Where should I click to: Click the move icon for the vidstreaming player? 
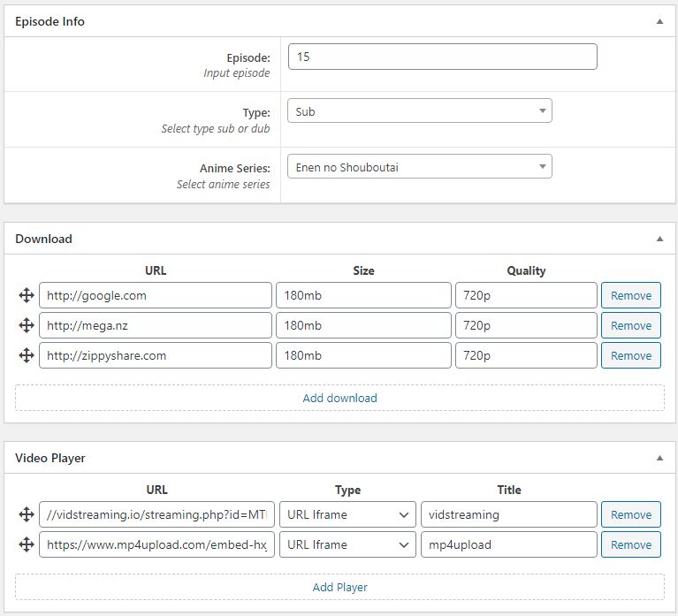(x=26, y=515)
